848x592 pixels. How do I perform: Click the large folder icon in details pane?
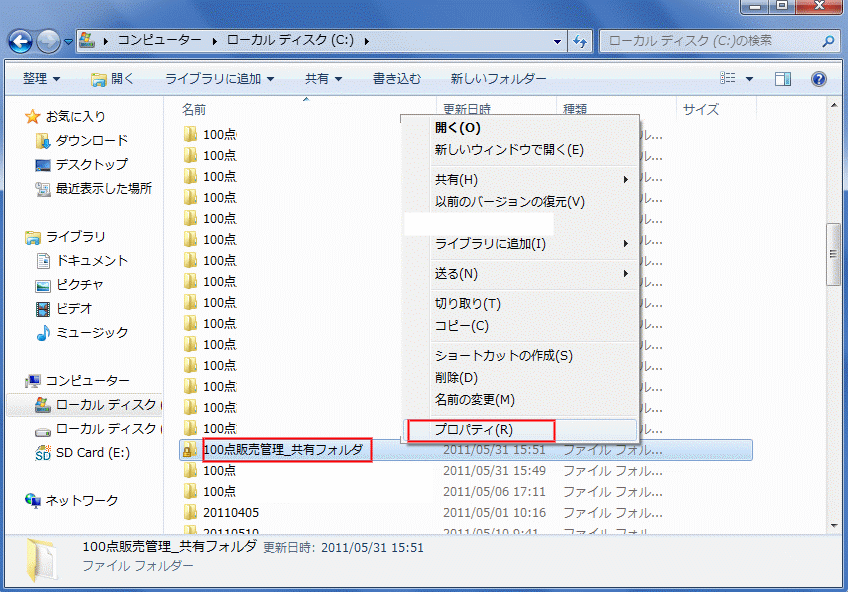[x=41, y=558]
